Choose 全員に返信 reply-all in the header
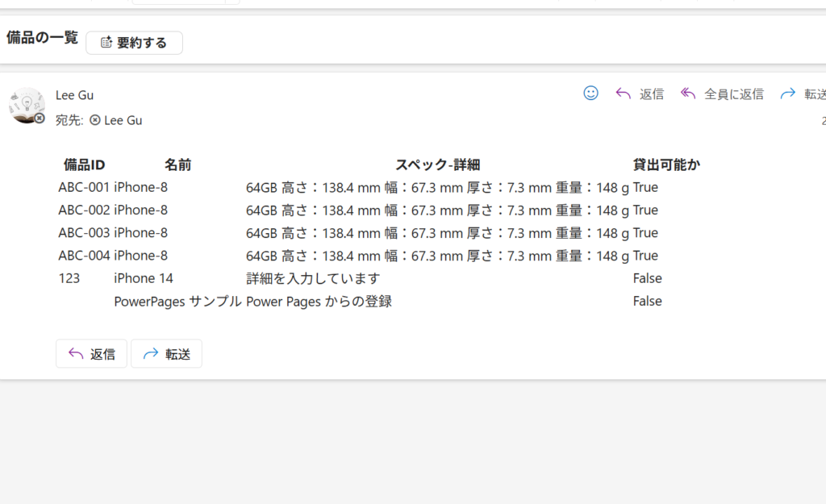The width and height of the screenshot is (826, 504). (x=722, y=94)
